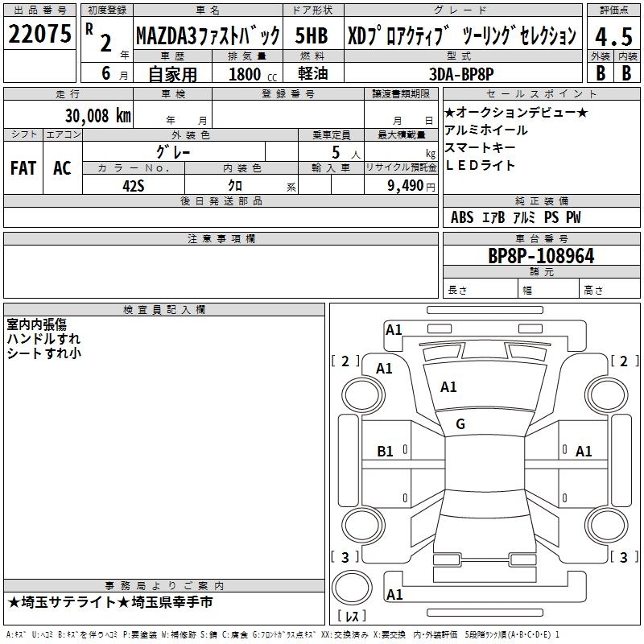Image resolution: width=644 pixels, height=644 pixels.
Task: Click the air conditioner value AC
Action: 63,168
